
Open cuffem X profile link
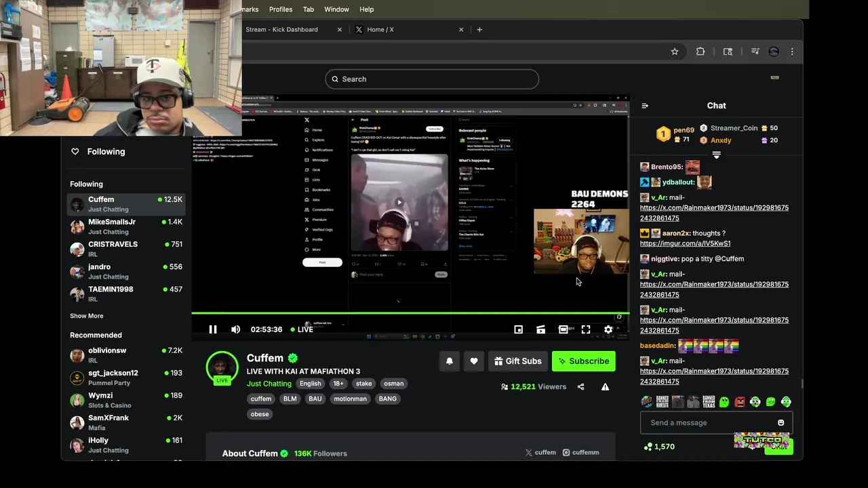[x=540, y=453]
